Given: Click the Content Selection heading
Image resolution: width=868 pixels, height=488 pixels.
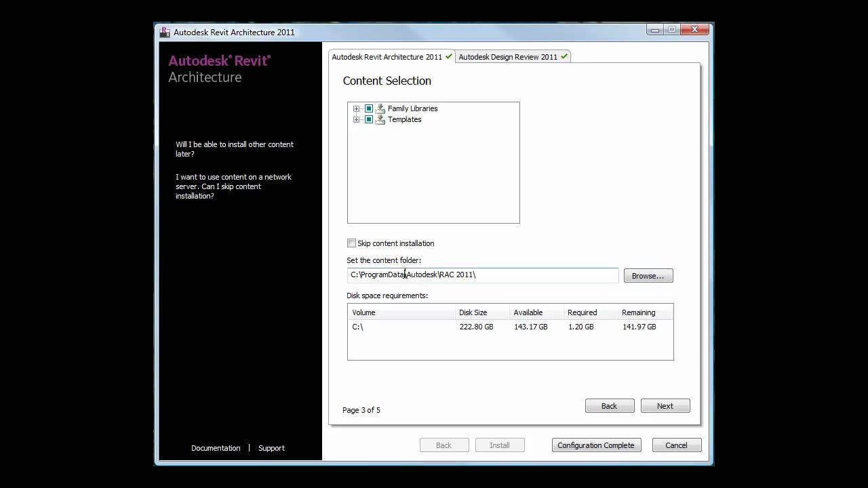Looking at the screenshot, I should pos(387,81).
